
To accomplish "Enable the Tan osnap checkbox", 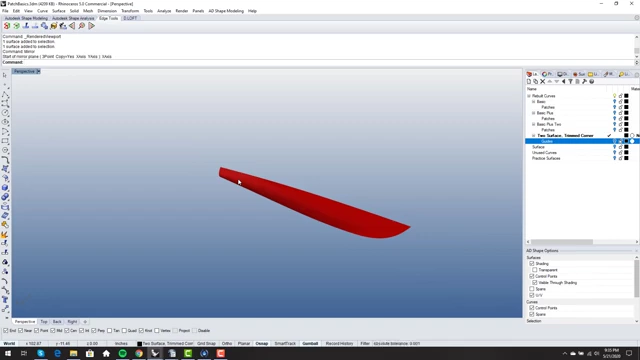I will click(109, 331).
